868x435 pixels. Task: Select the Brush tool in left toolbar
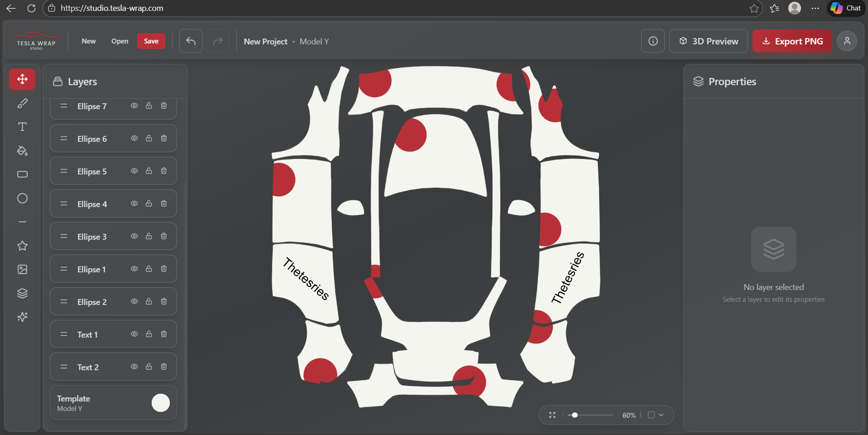tap(22, 103)
